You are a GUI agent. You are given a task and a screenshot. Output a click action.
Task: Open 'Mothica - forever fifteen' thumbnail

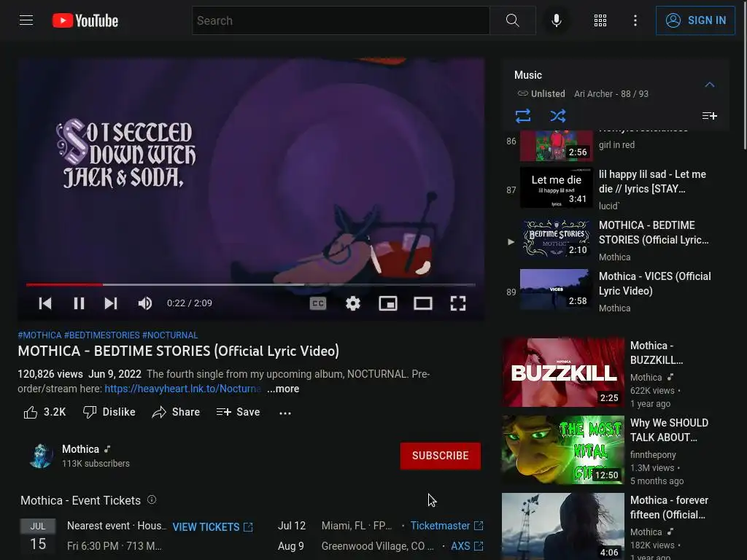pyautogui.click(x=563, y=526)
